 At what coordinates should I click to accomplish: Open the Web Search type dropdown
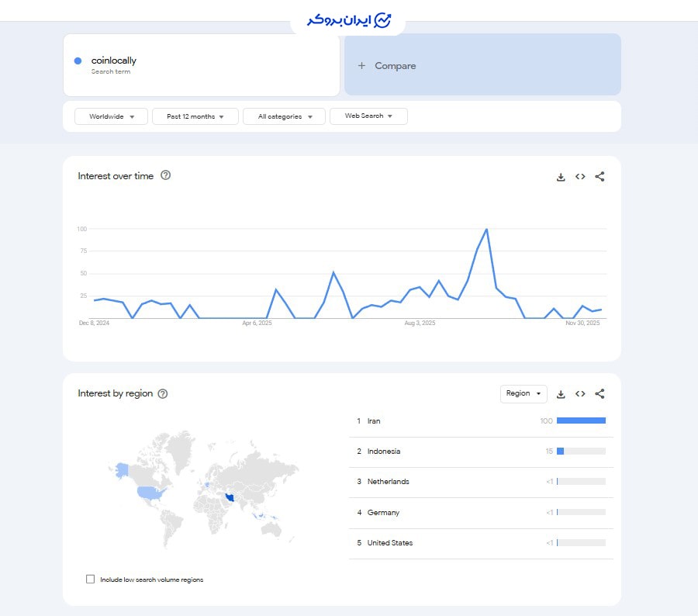(368, 116)
